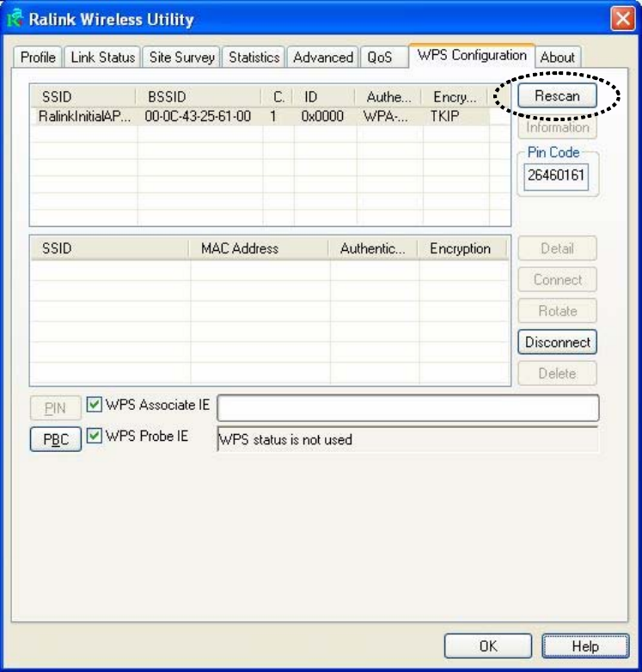Click the empty field next to WPS Associate IE
This screenshot has height=672, width=642.
(x=408, y=408)
